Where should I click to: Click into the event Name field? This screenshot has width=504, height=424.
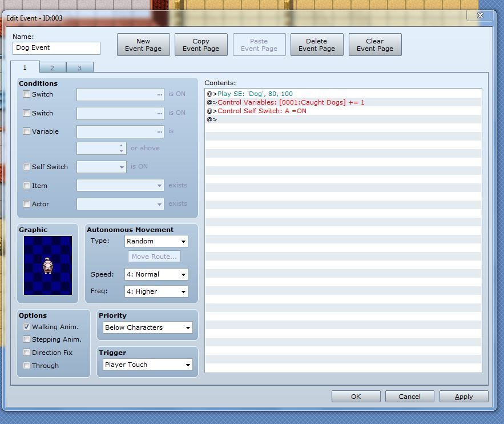coord(56,48)
